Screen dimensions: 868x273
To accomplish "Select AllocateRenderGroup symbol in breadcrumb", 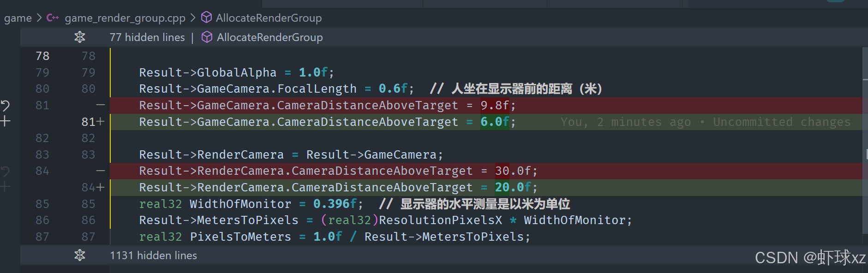I will (x=269, y=18).
